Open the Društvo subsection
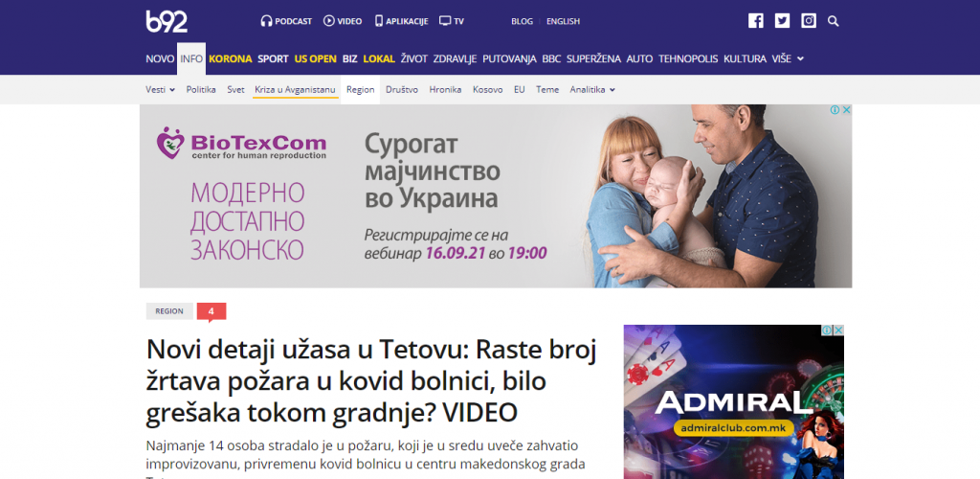This screenshot has height=479, width=980. coord(402,89)
